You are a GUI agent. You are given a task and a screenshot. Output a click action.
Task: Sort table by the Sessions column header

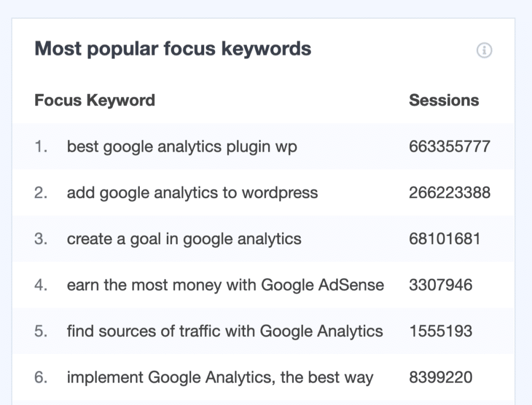[444, 100]
